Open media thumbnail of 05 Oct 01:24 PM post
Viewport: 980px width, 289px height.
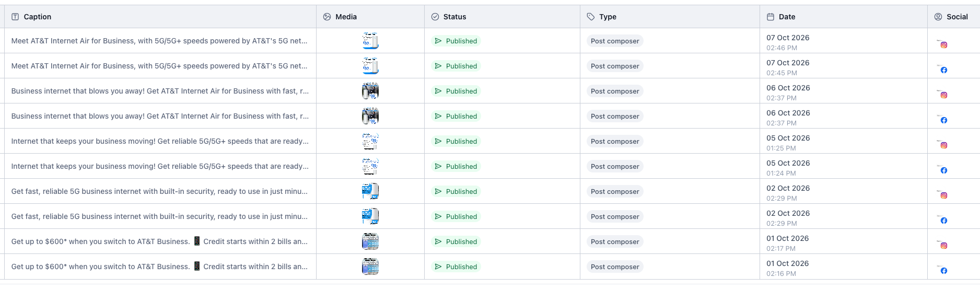click(370, 166)
